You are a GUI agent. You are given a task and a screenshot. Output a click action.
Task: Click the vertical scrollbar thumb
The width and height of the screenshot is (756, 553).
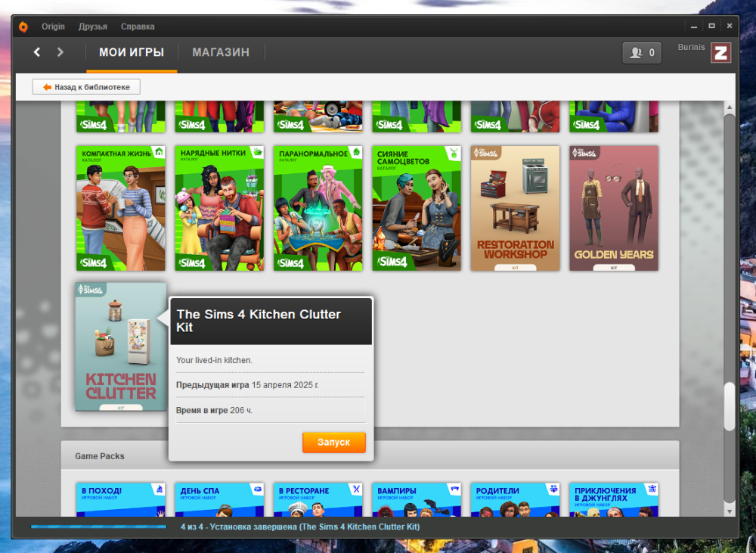click(729, 407)
